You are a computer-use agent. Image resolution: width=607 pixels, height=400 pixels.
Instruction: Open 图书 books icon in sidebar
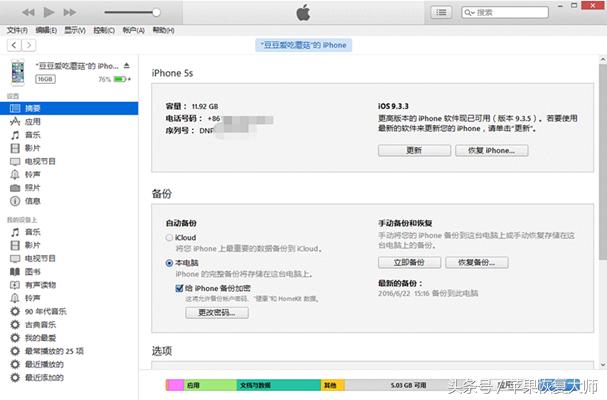(x=15, y=272)
